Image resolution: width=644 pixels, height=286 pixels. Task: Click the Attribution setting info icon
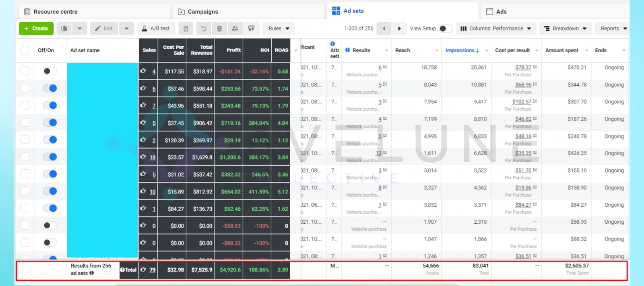(332, 43)
